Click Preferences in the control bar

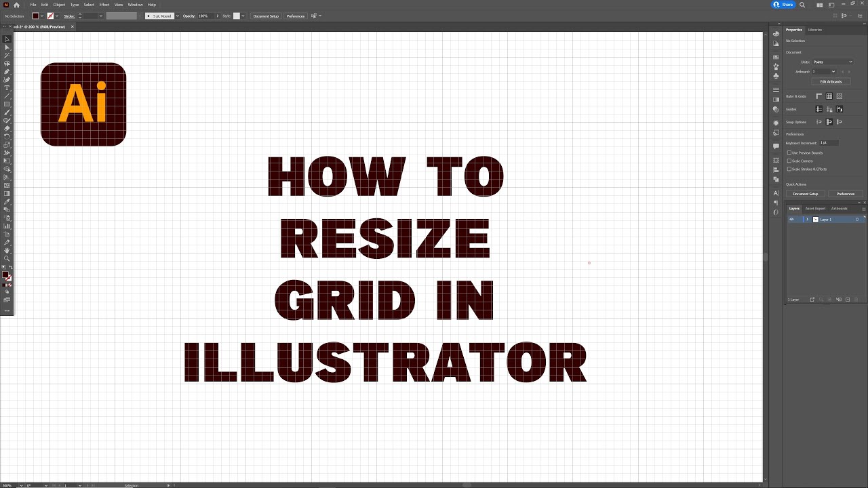(296, 16)
